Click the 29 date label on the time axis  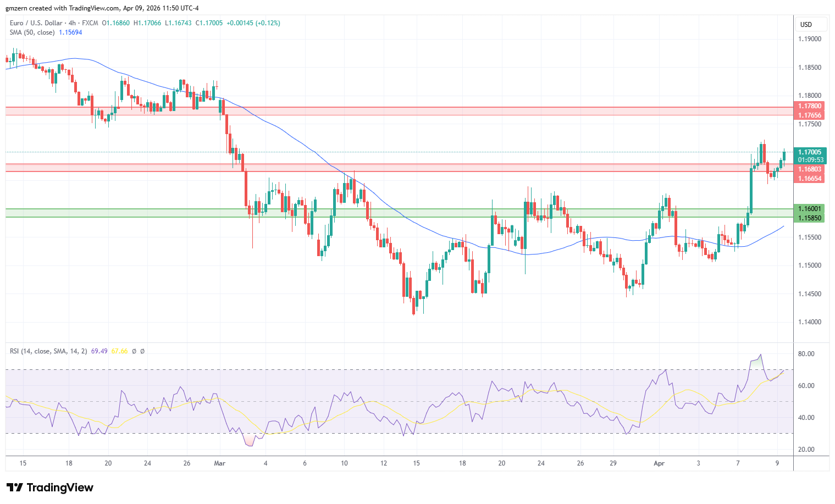[613, 463]
